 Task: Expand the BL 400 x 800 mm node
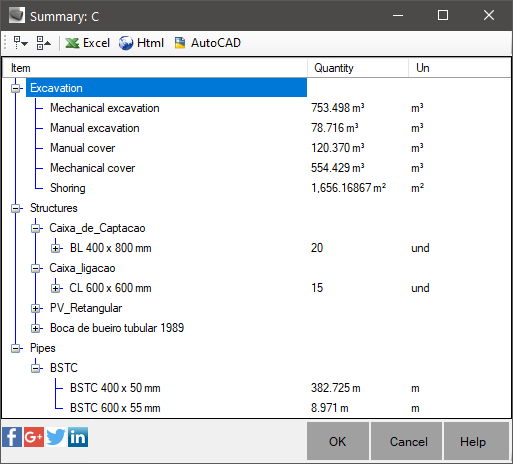coord(56,248)
